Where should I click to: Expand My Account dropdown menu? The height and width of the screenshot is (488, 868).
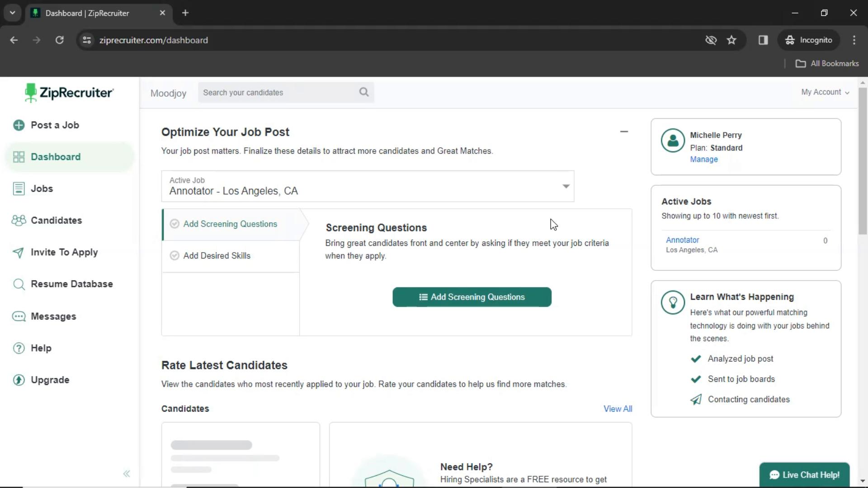click(x=825, y=92)
